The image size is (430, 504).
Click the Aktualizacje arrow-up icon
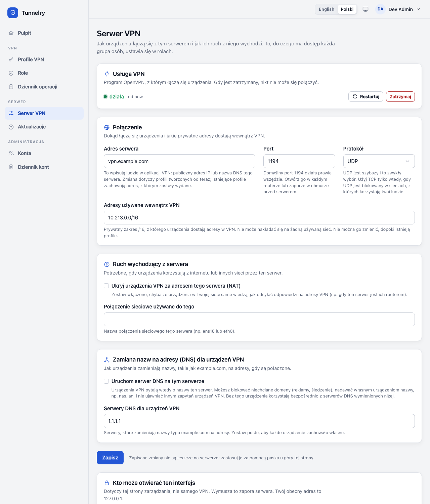[11, 127]
